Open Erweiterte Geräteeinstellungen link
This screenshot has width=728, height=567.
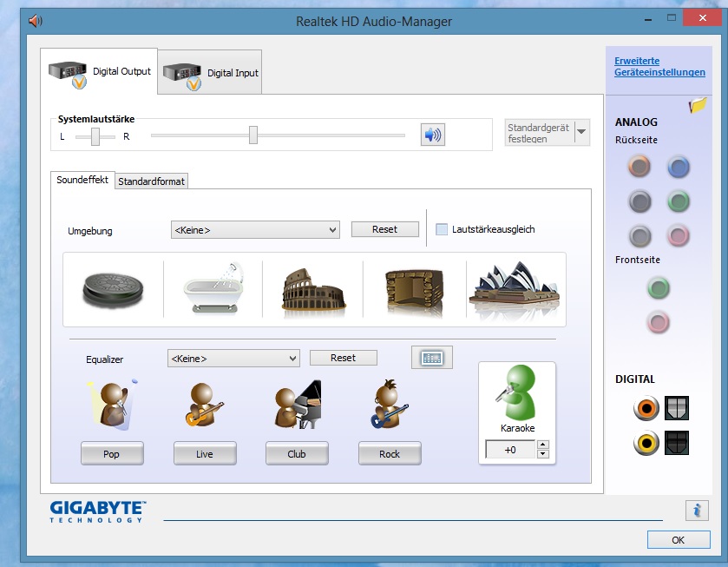tap(659, 67)
